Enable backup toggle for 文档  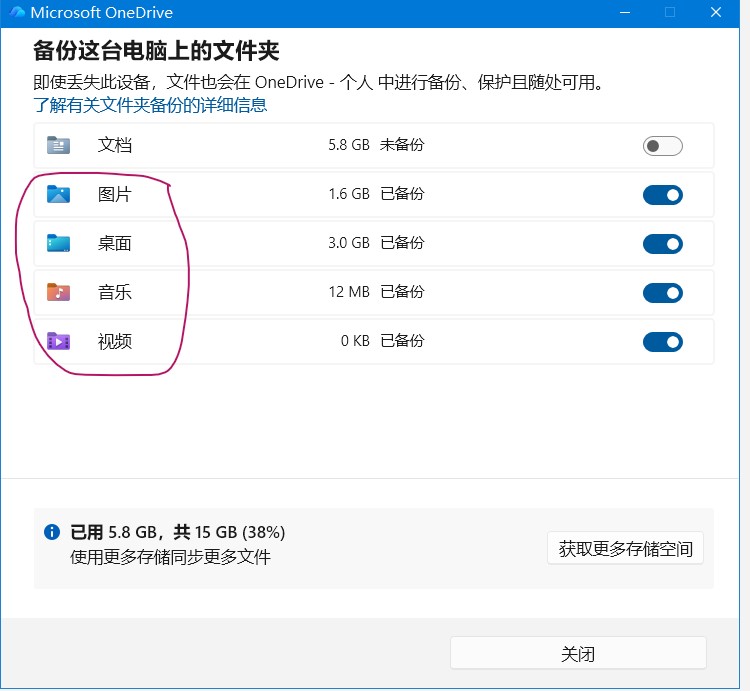pyautogui.click(x=662, y=146)
